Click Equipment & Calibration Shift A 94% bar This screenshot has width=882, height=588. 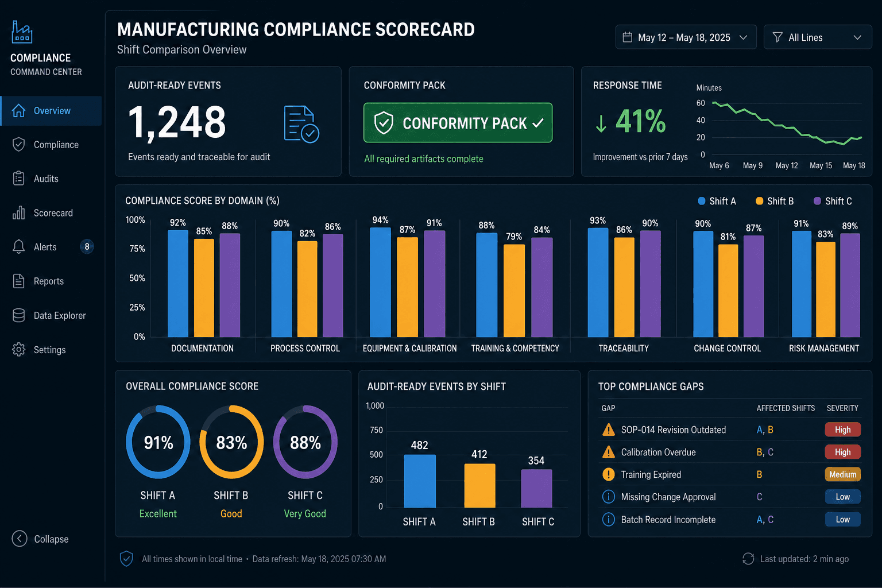[x=380, y=283]
